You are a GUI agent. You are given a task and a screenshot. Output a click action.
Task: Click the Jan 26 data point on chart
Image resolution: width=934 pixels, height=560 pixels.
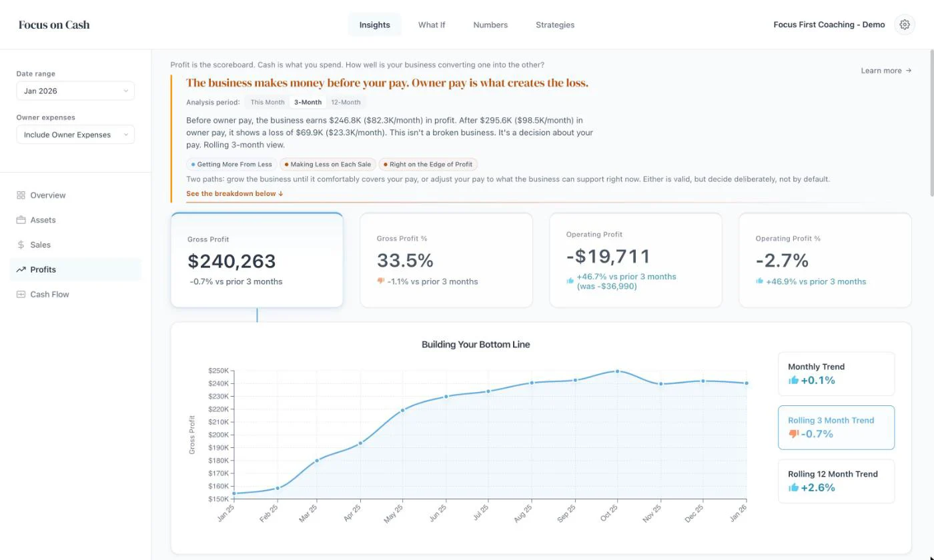tap(747, 383)
